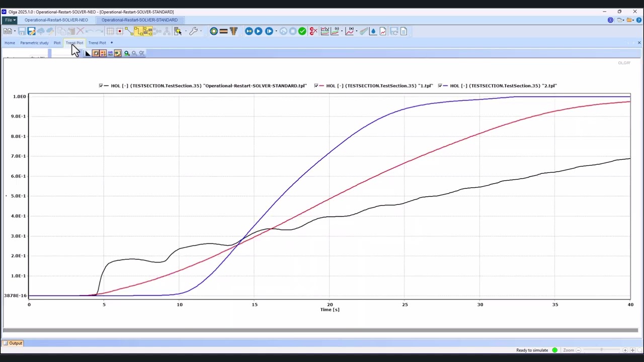
Task: Click the horizontal pipe geometry icon
Action: (223, 31)
